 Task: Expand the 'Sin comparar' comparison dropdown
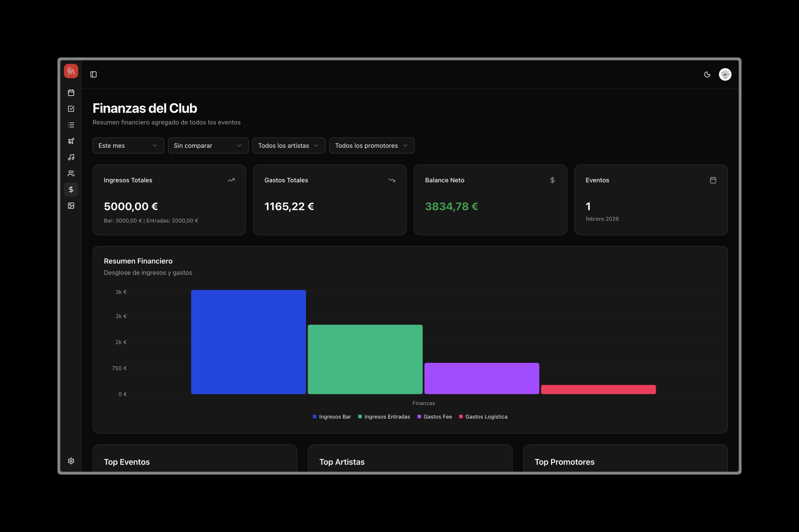(208, 145)
